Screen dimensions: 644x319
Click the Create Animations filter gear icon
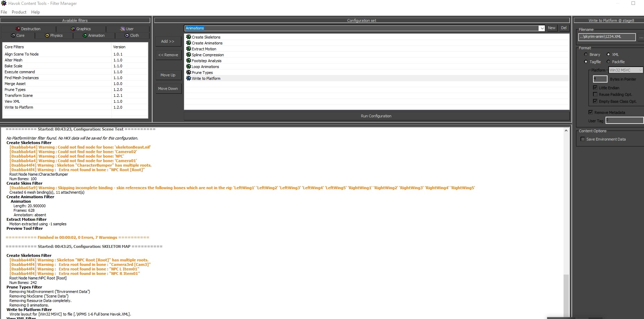tap(189, 43)
